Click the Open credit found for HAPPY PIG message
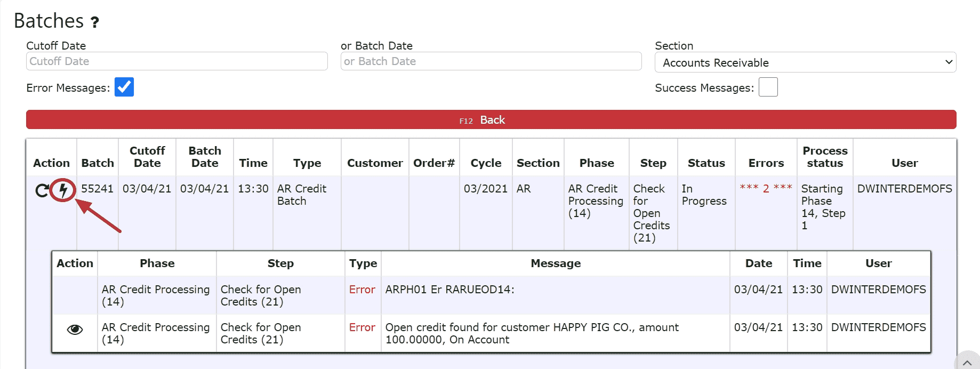Viewport: 980px width, 369px height. click(x=532, y=333)
